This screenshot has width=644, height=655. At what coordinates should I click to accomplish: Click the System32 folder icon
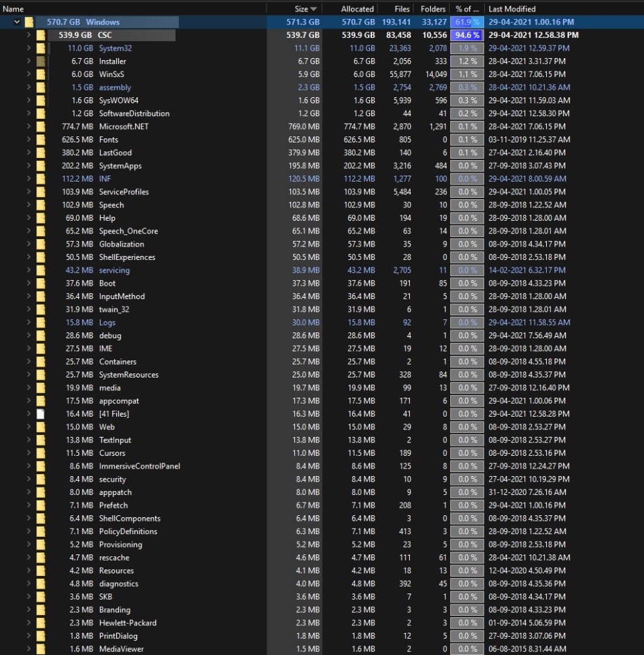41,48
